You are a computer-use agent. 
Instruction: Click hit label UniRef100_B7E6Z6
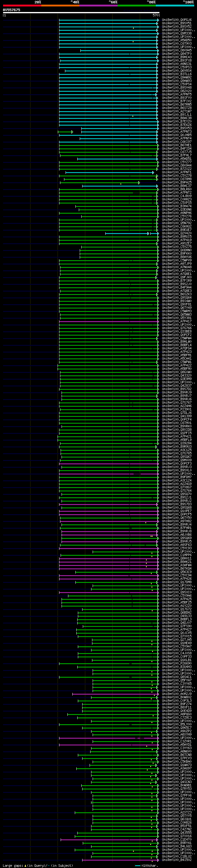point(177,125)
